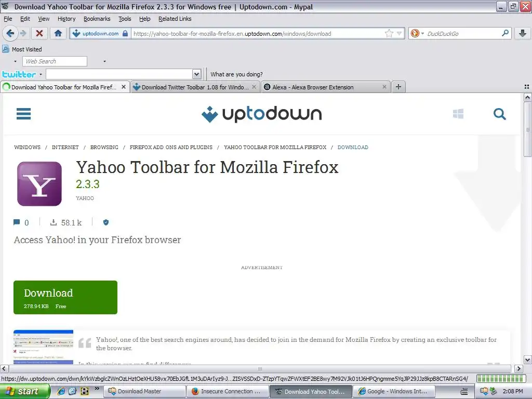The width and height of the screenshot is (532, 399).
Task: Select the Windows platform logo icon
Action: coord(458,114)
